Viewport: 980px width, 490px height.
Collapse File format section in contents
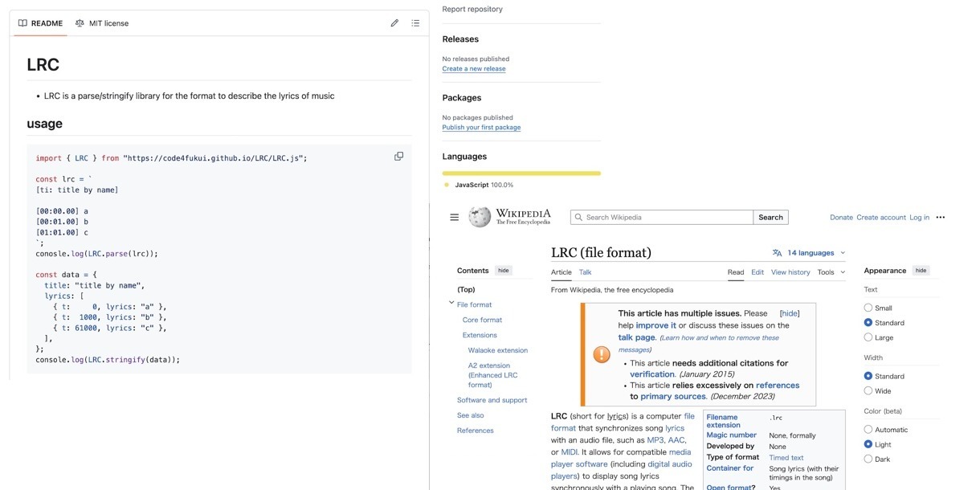coord(451,303)
